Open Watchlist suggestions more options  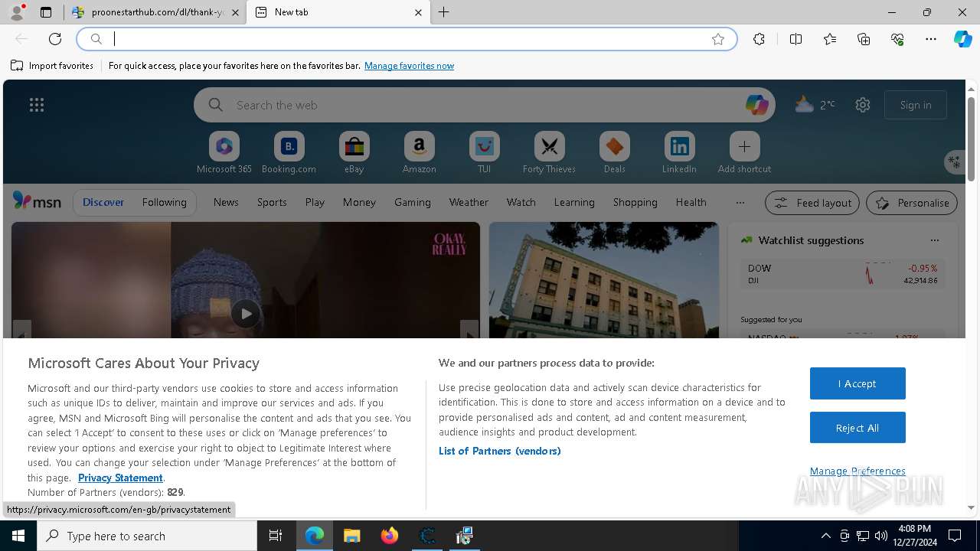click(934, 240)
